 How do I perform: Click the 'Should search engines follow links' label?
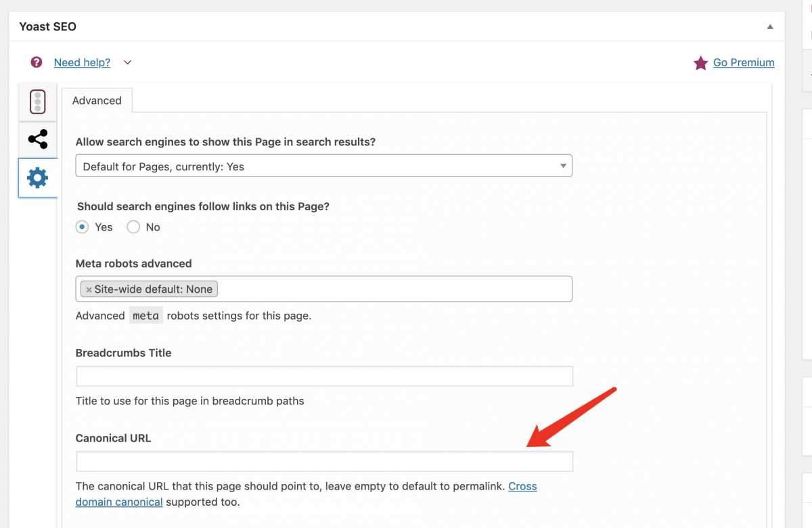click(203, 207)
